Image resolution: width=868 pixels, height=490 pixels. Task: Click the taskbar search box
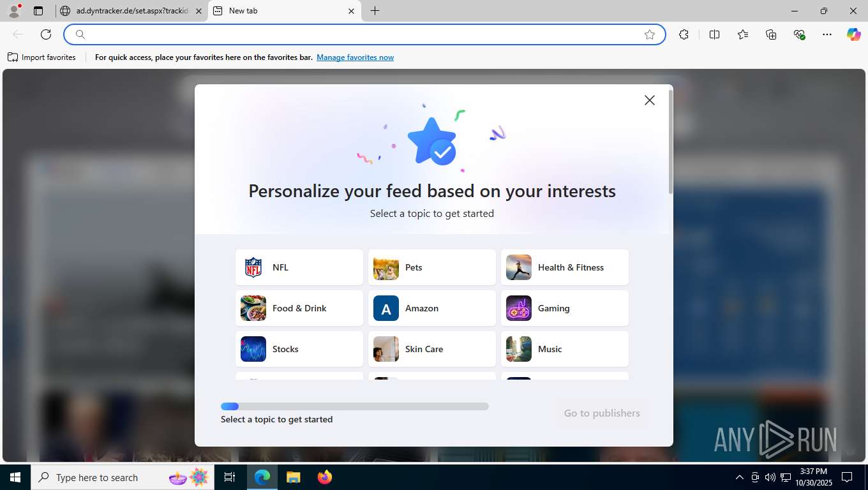point(123,477)
